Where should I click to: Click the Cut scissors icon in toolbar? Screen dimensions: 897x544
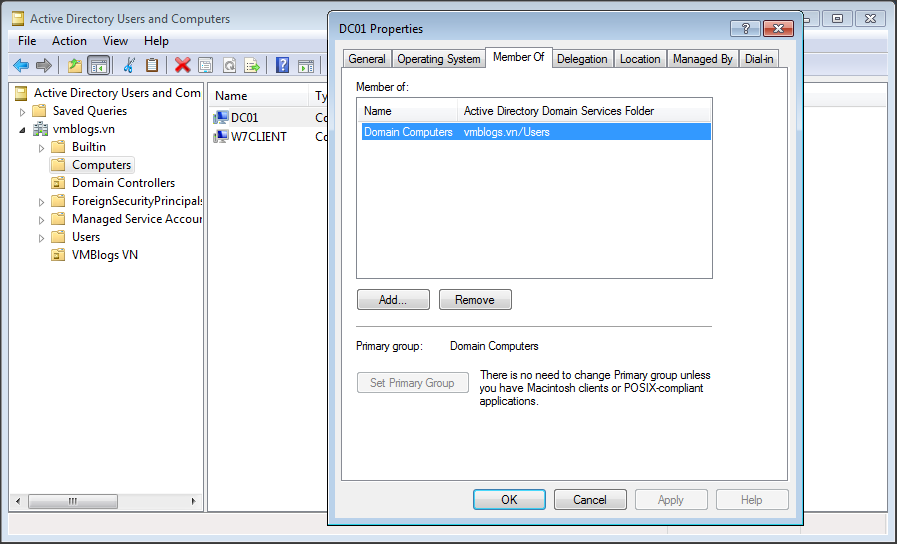point(128,65)
